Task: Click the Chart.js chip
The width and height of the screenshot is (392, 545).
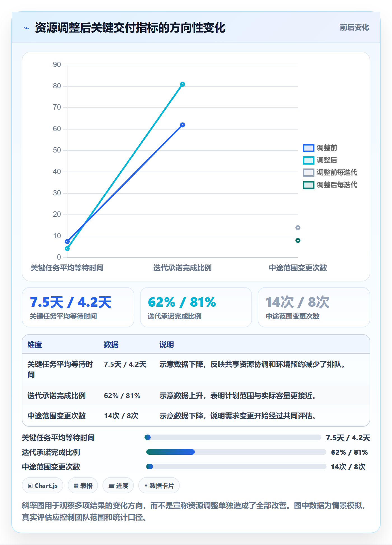Action: point(43,486)
